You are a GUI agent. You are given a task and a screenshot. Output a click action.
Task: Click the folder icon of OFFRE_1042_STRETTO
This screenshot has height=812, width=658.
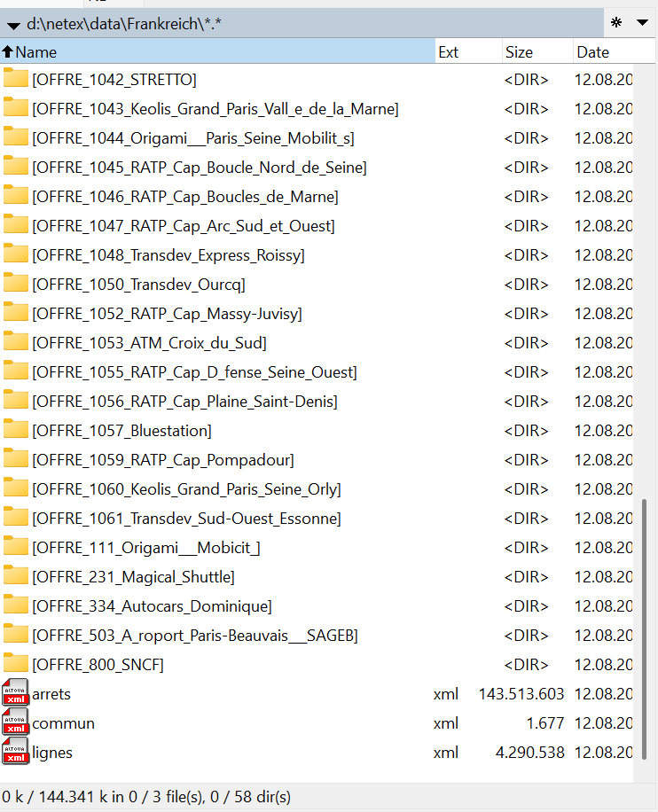pyautogui.click(x=16, y=78)
